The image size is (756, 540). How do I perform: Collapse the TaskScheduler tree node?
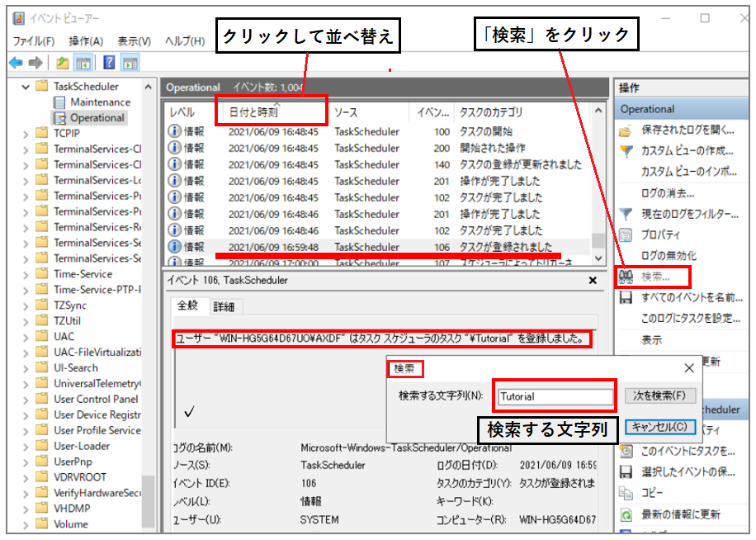(26, 87)
